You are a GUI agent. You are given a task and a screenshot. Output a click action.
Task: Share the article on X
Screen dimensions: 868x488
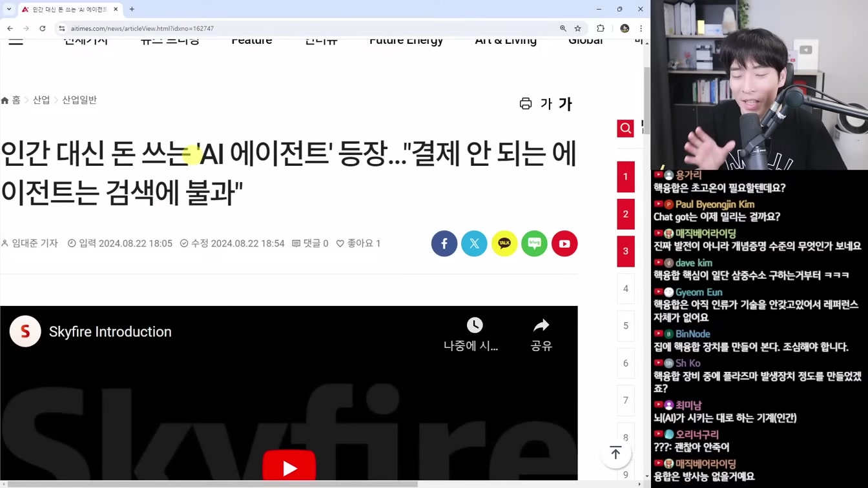point(474,243)
